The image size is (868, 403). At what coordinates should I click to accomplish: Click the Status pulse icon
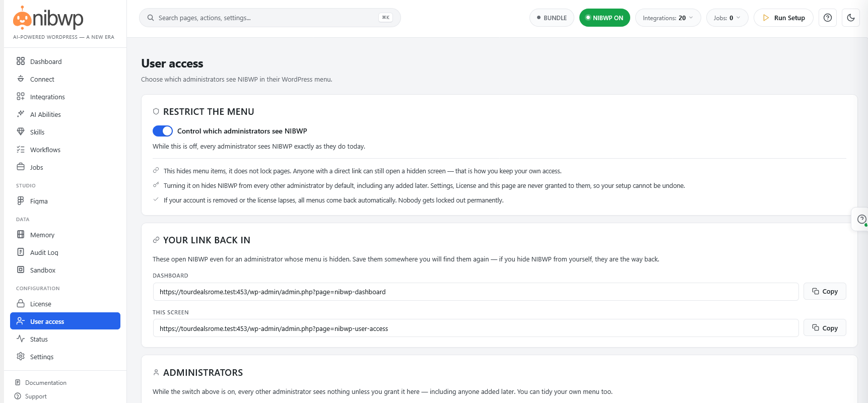pyautogui.click(x=21, y=339)
